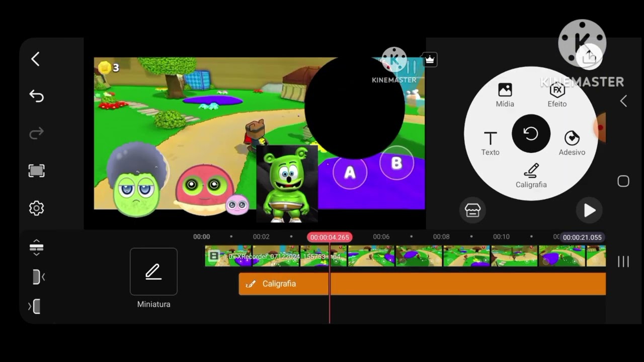Tap the Android recent apps bars
This screenshot has height=362, width=644.
click(x=623, y=261)
